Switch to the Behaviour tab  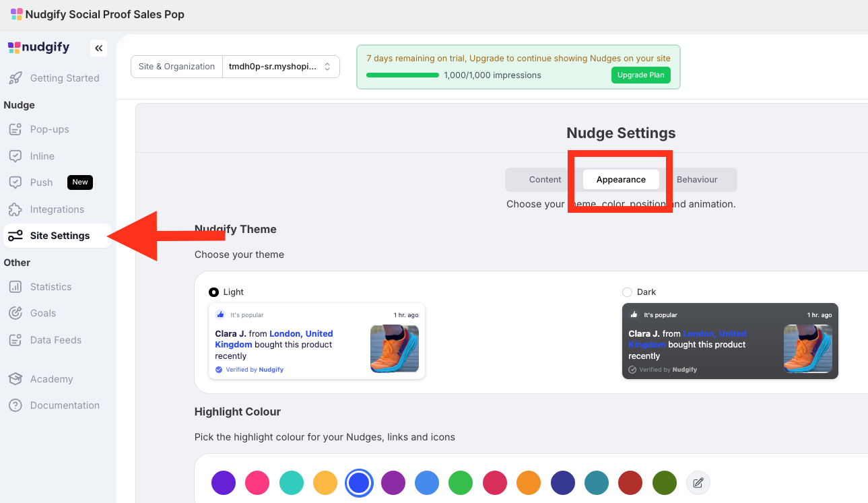point(697,180)
